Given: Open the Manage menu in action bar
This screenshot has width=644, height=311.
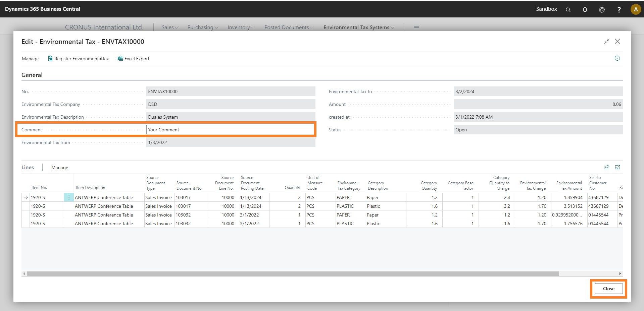Looking at the screenshot, I should click(30, 59).
